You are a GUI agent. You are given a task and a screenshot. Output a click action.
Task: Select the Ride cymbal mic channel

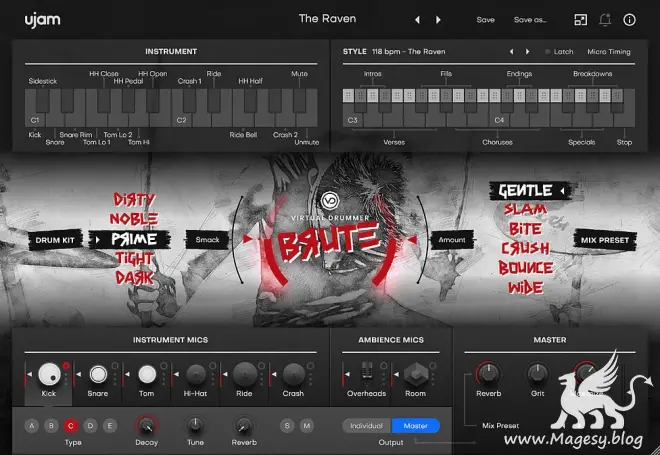pyautogui.click(x=245, y=374)
